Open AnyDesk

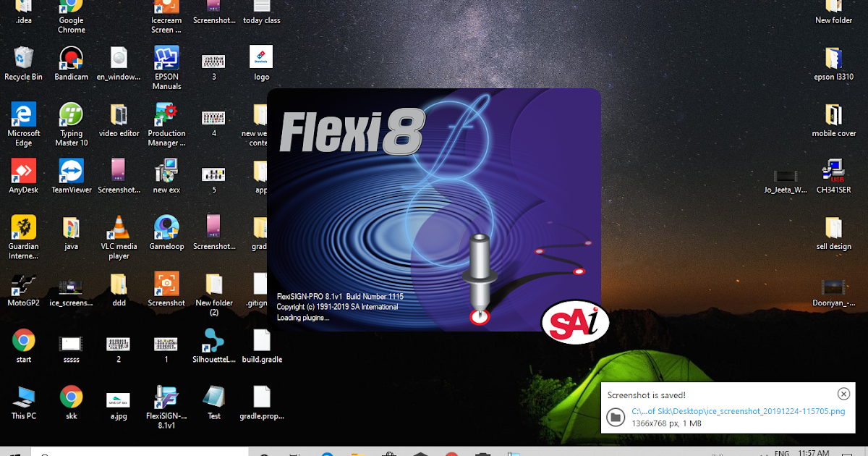point(23,170)
